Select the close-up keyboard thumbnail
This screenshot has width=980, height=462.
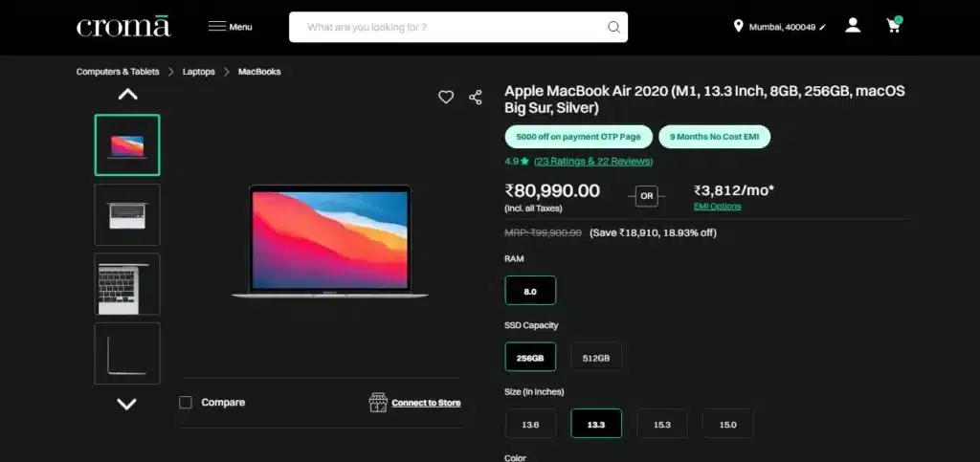pos(127,284)
